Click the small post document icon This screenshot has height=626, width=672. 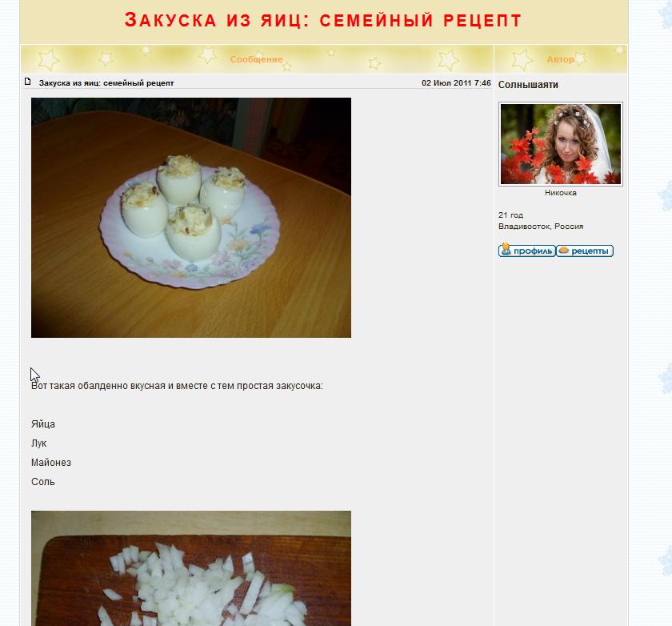click(x=28, y=82)
